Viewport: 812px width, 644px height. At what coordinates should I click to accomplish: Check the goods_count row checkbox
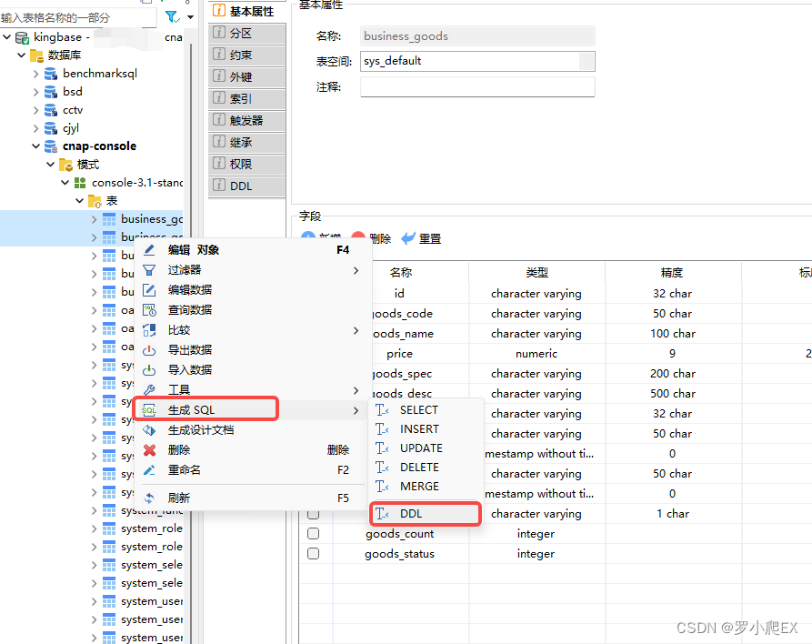(312, 533)
